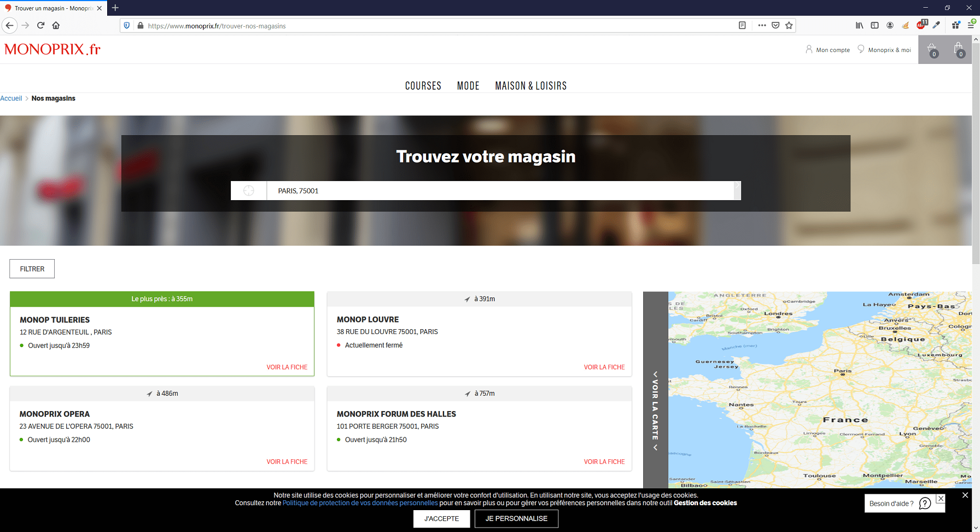Click the Monoprix & moi link
This screenshot has width=980, height=532.
click(x=884, y=50)
